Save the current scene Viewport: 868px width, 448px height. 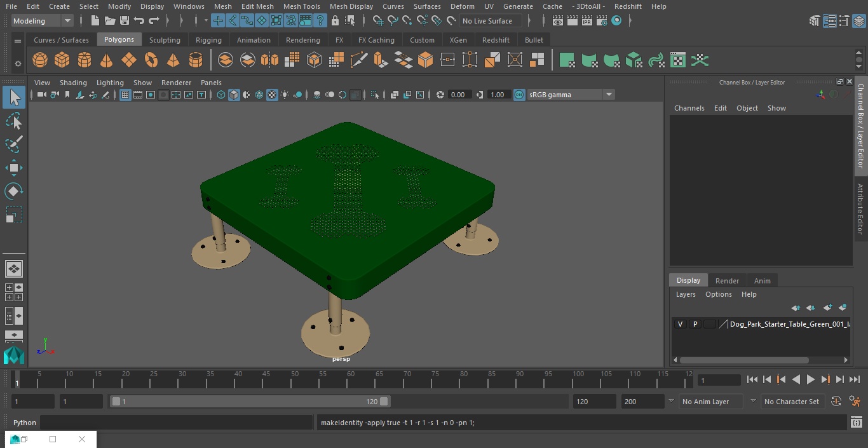pos(125,21)
